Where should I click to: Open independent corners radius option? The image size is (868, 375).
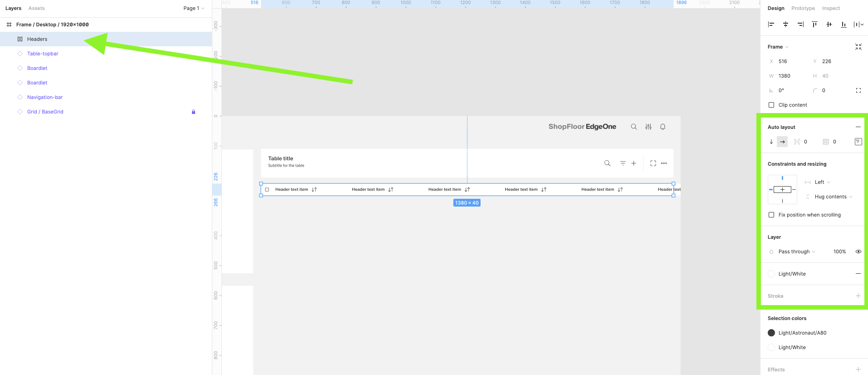pyautogui.click(x=858, y=90)
